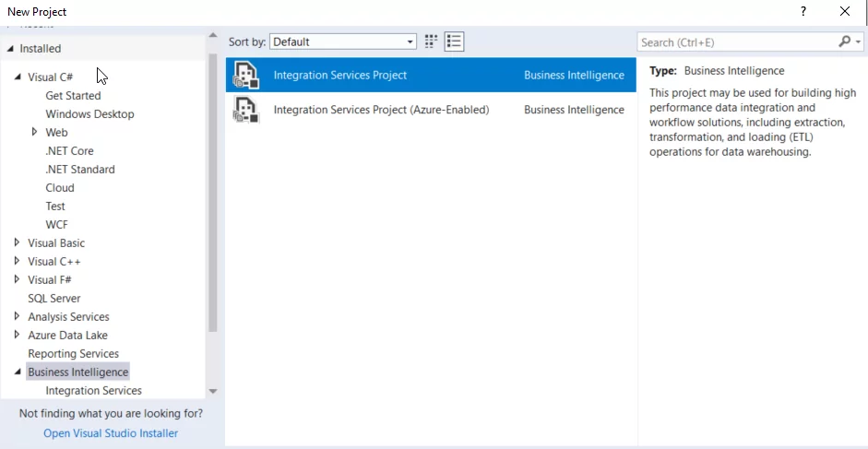868x449 pixels.
Task: Click the category tree scrollbar down arrow
Action: 212,391
